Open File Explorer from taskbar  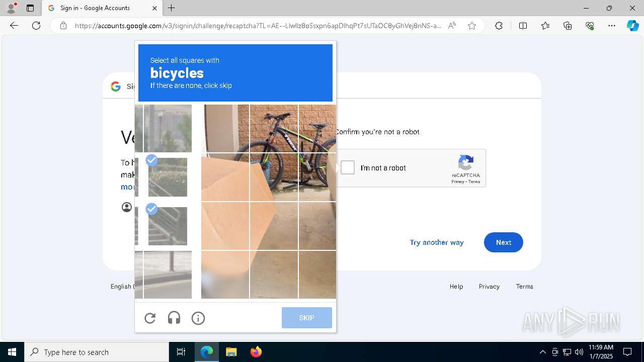[231, 352]
